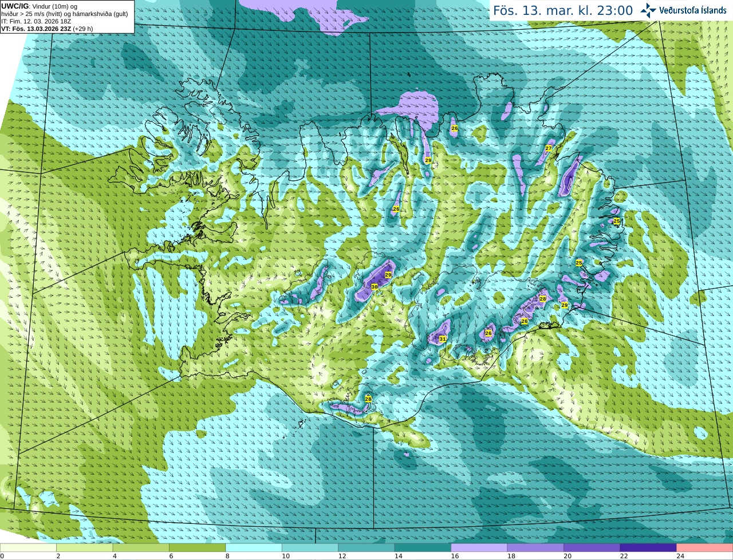The height and width of the screenshot is (560, 733).
Task: Click the legend scale value 8
Action: click(x=227, y=556)
